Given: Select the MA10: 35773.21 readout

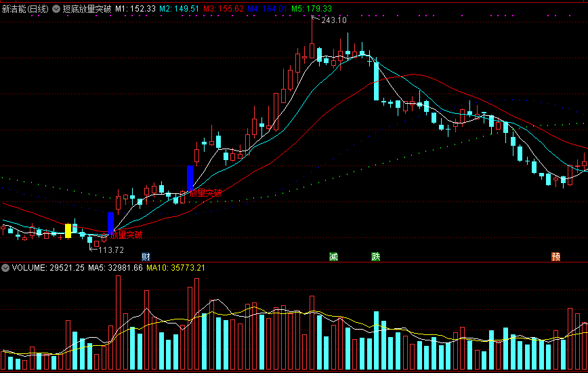Looking at the screenshot, I should click(x=175, y=268).
